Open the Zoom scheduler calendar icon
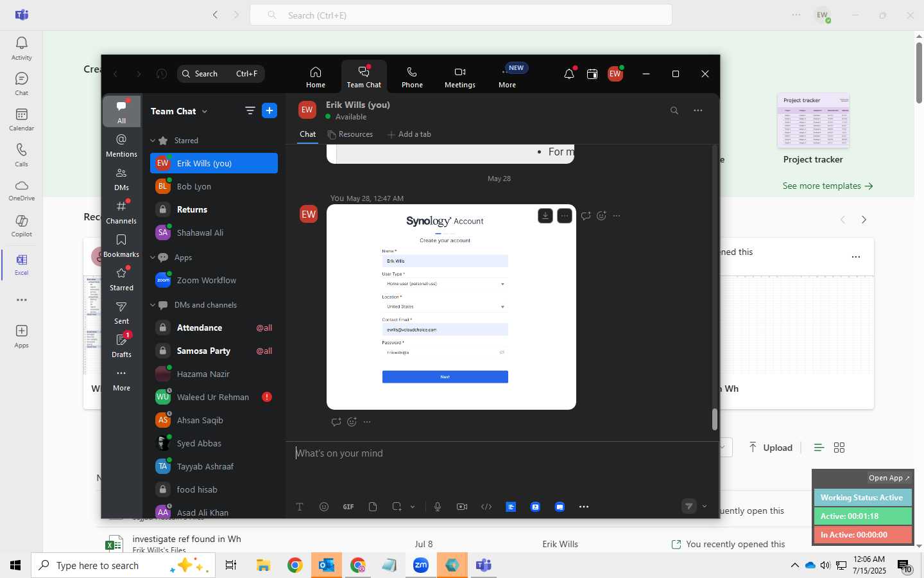 [592, 74]
